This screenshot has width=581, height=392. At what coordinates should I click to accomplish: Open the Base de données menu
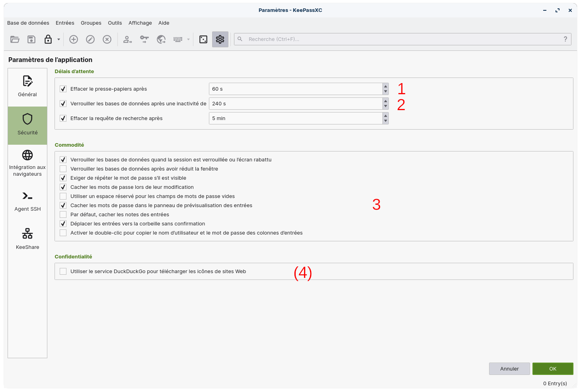point(28,23)
